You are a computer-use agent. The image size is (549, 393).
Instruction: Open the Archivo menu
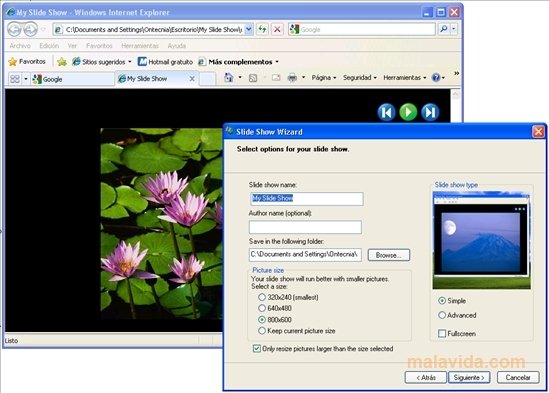[x=20, y=46]
